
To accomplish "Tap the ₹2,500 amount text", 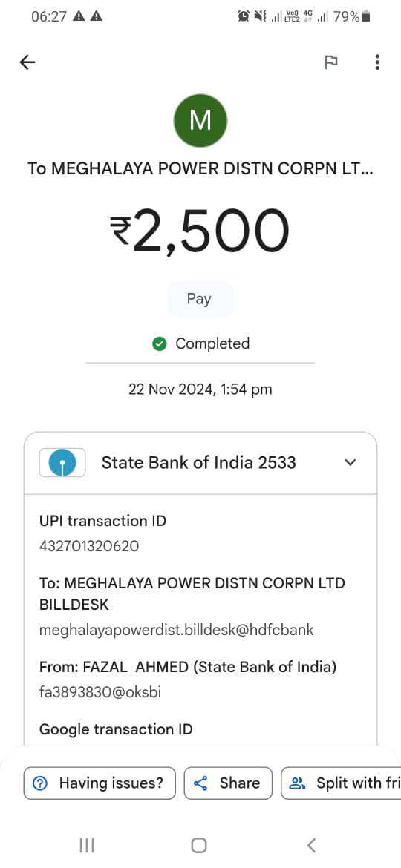I will 200,230.
